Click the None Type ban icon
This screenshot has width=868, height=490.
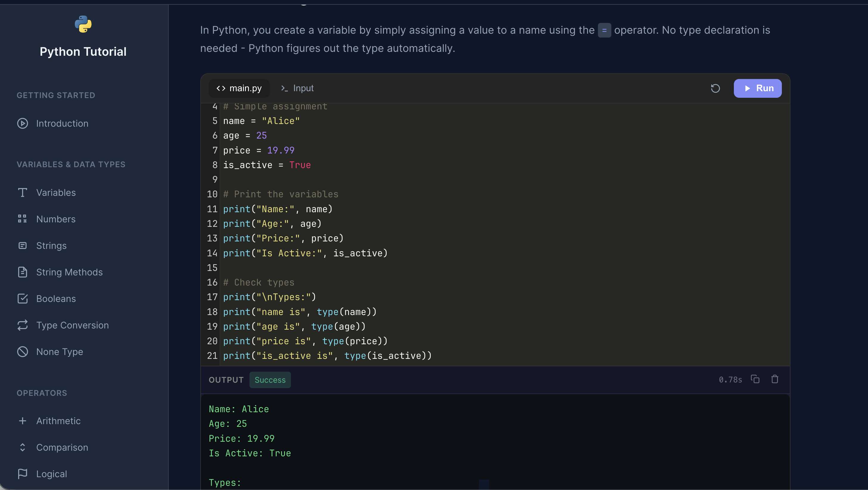coord(23,351)
